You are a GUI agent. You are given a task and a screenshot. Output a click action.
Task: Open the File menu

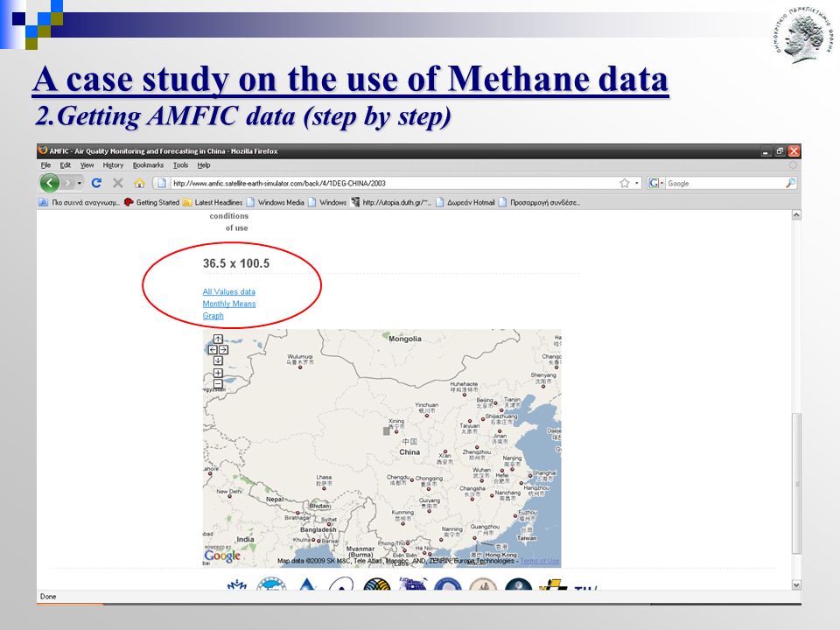[46, 165]
